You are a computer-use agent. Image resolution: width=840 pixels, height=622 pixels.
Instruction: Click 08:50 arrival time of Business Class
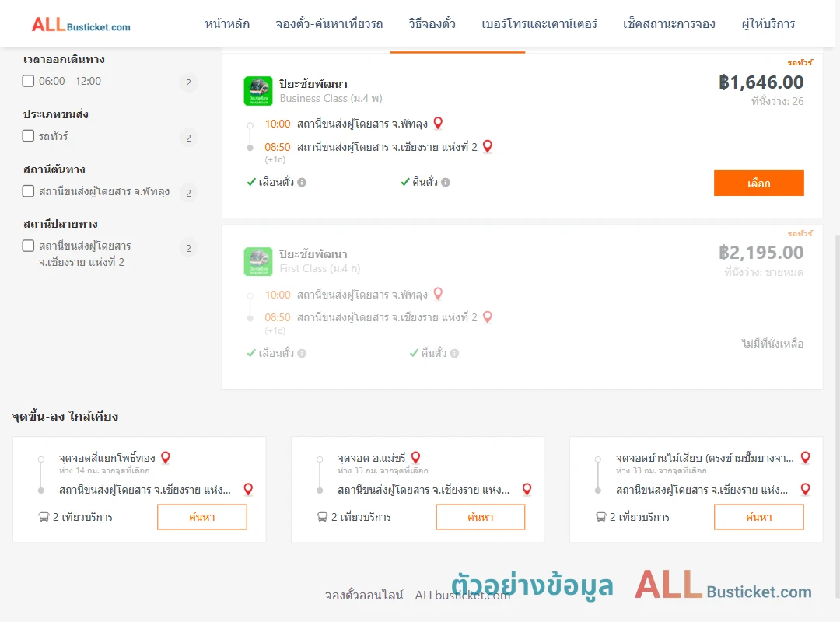(278, 147)
